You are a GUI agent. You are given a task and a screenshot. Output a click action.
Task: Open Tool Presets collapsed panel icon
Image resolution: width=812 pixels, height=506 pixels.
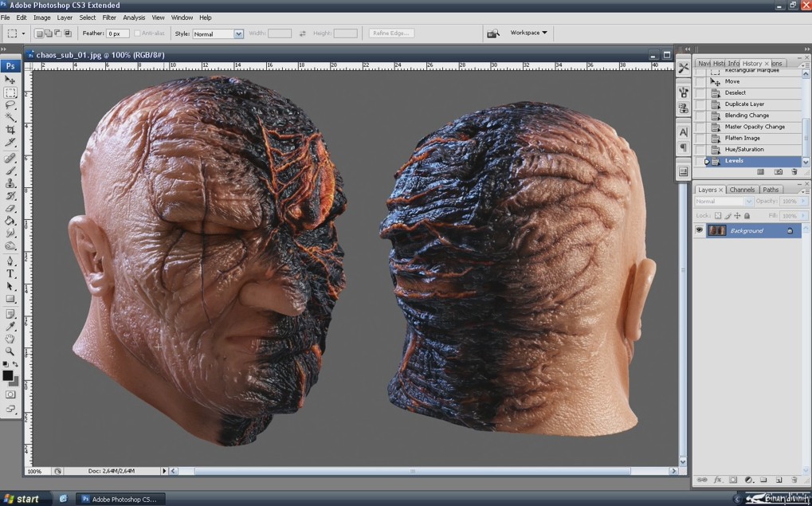684,68
